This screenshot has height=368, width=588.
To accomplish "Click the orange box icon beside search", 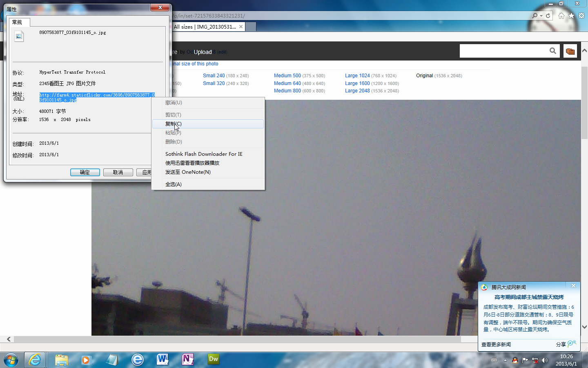I will pos(570,51).
